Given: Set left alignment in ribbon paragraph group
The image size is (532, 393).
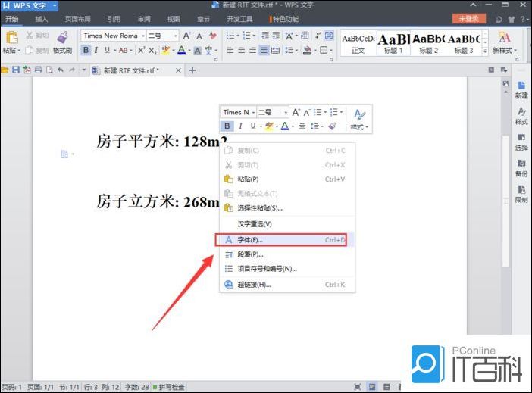Looking at the screenshot, I should pos(230,50).
